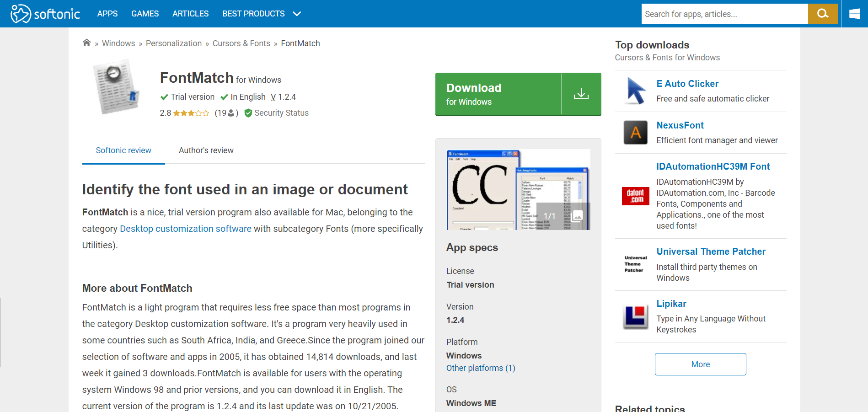Switch to the Author's review tab
868x412 pixels.
206,150
